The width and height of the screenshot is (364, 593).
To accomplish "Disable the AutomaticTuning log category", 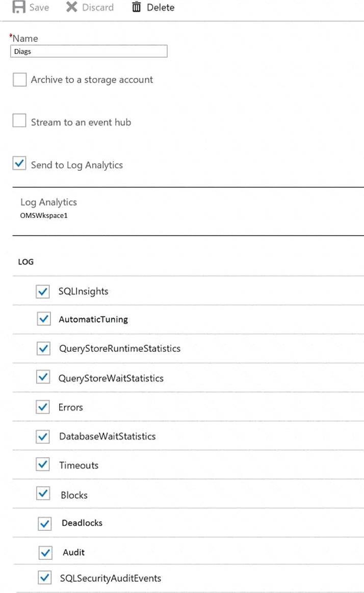I will tap(44, 319).
